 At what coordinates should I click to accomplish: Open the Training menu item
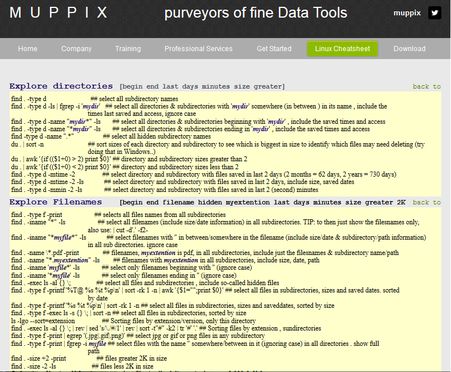(x=128, y=49)
